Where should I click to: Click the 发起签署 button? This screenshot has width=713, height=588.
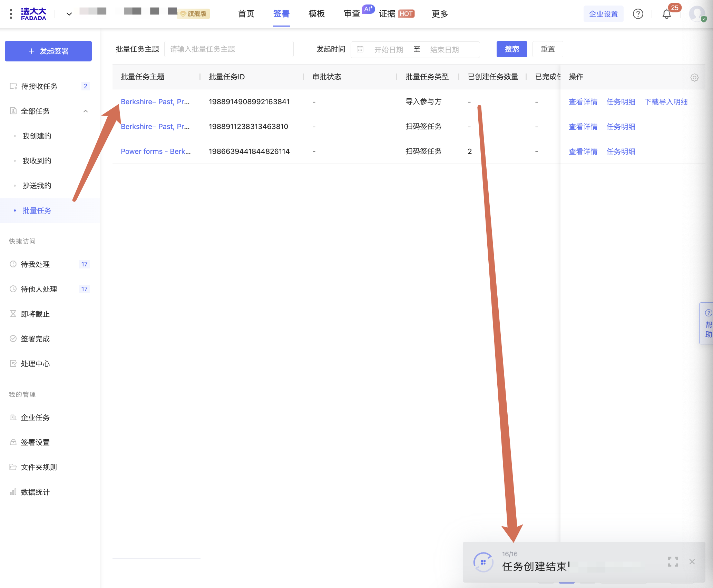coord(48,51)
